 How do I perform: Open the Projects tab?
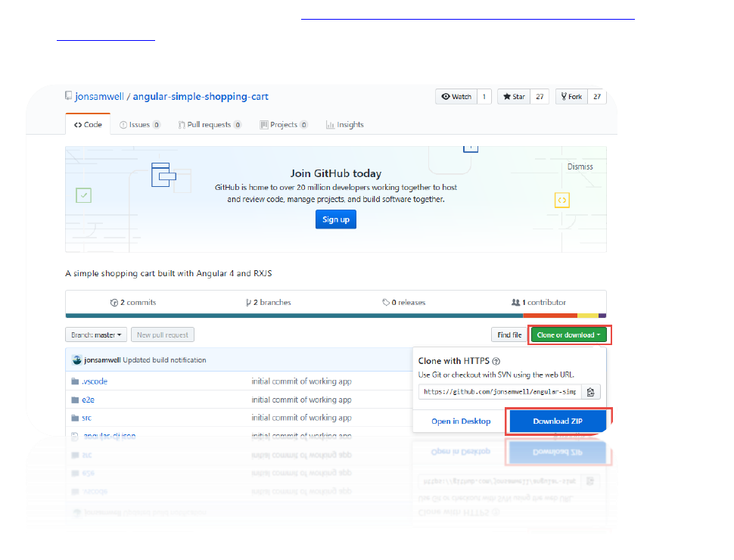click(x=284, y=125)
